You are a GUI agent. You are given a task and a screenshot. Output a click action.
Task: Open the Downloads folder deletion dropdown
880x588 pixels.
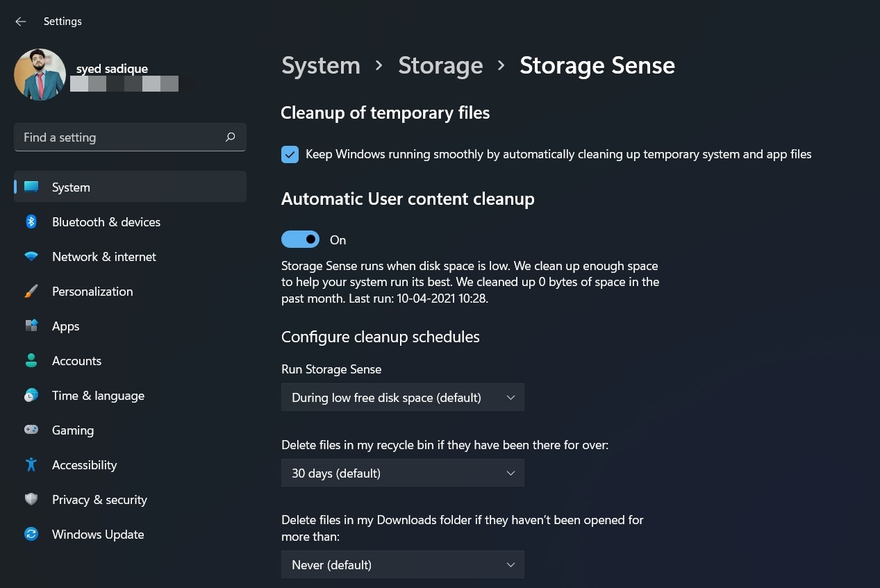pos(403,564)
